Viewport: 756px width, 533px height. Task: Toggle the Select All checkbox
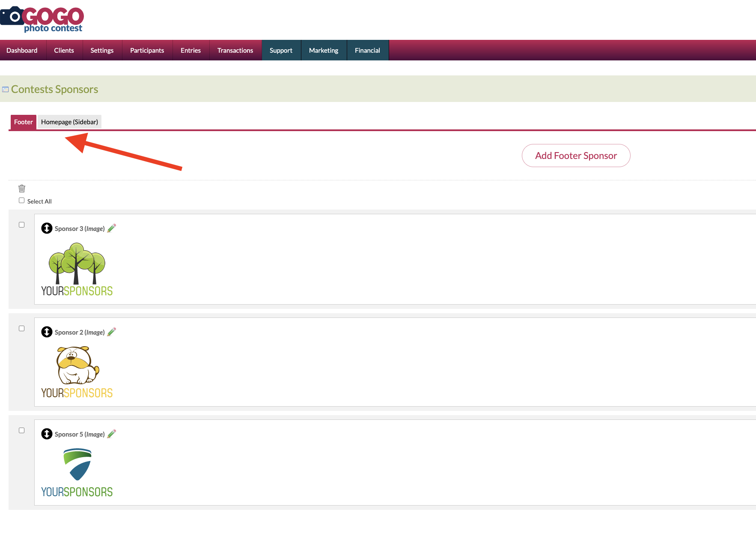coord(21,201)
